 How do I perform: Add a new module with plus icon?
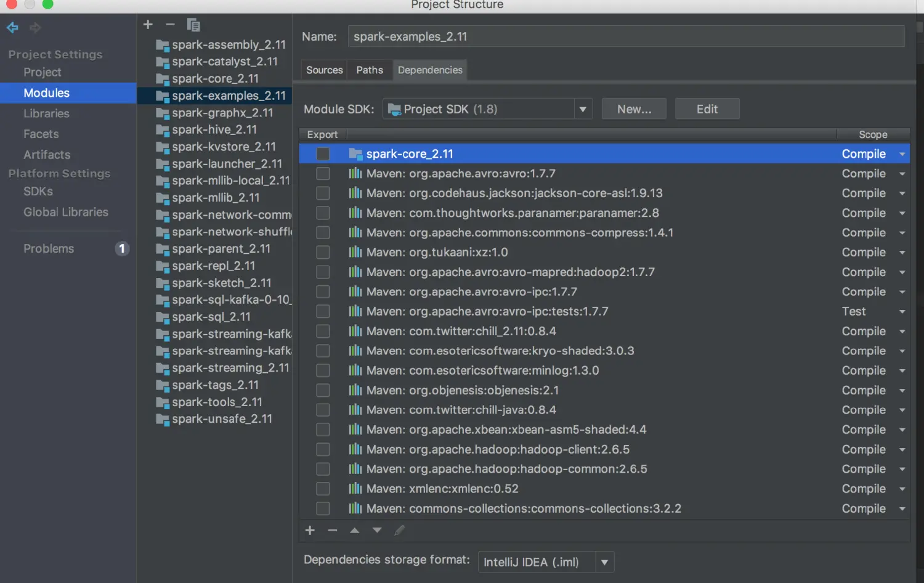tap(148, 25)
